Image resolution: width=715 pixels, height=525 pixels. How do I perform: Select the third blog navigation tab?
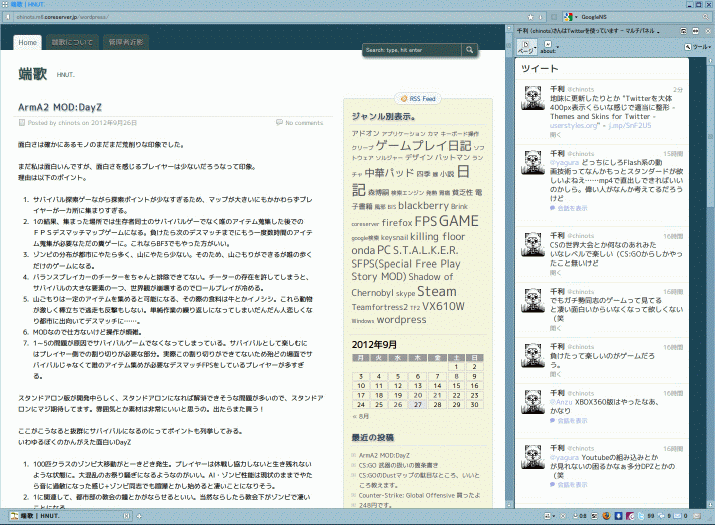(125, 42)
